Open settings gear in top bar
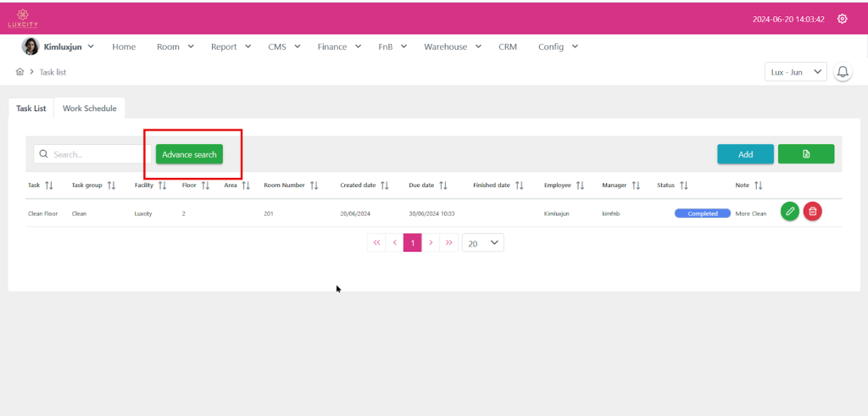Image resolution: width=868 pixels, height=416 pixels. click(842, 19)
